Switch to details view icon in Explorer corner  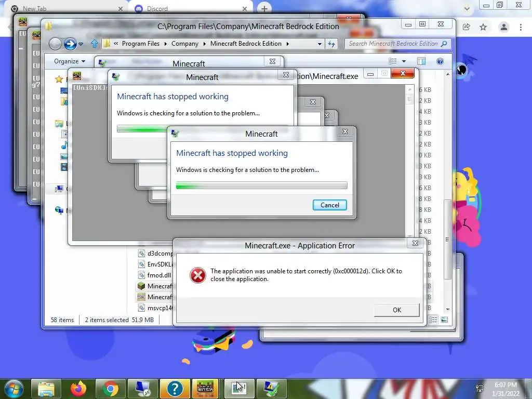[433, 320]
